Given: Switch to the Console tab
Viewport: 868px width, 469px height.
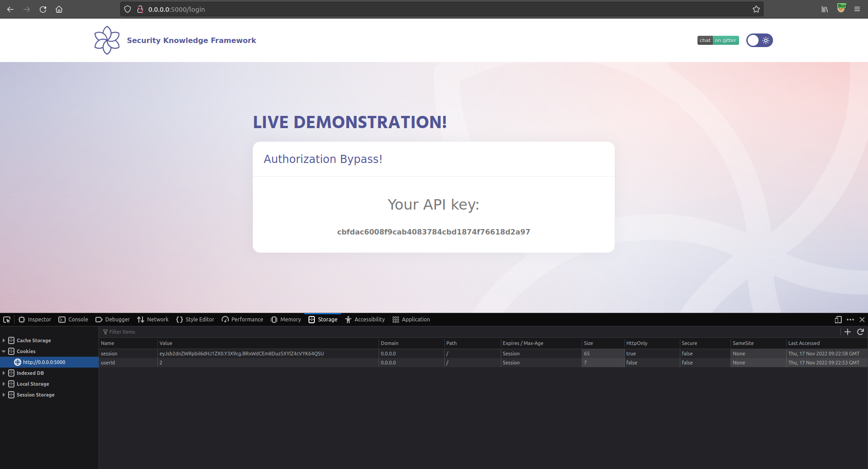Looking at the screenshot, I should [73, 320].
